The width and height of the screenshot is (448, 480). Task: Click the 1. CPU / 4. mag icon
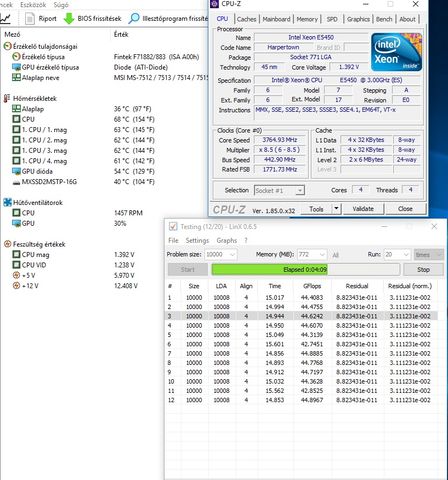16,160
